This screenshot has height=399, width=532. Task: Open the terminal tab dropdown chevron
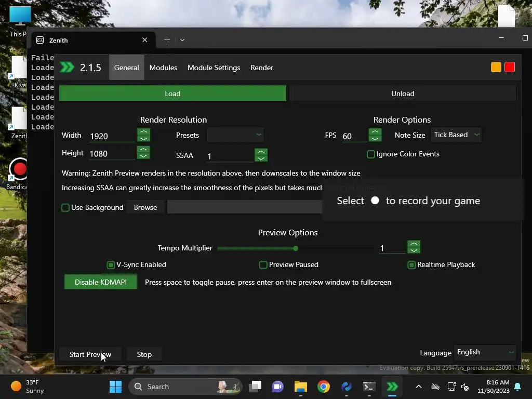pos(182,39)
